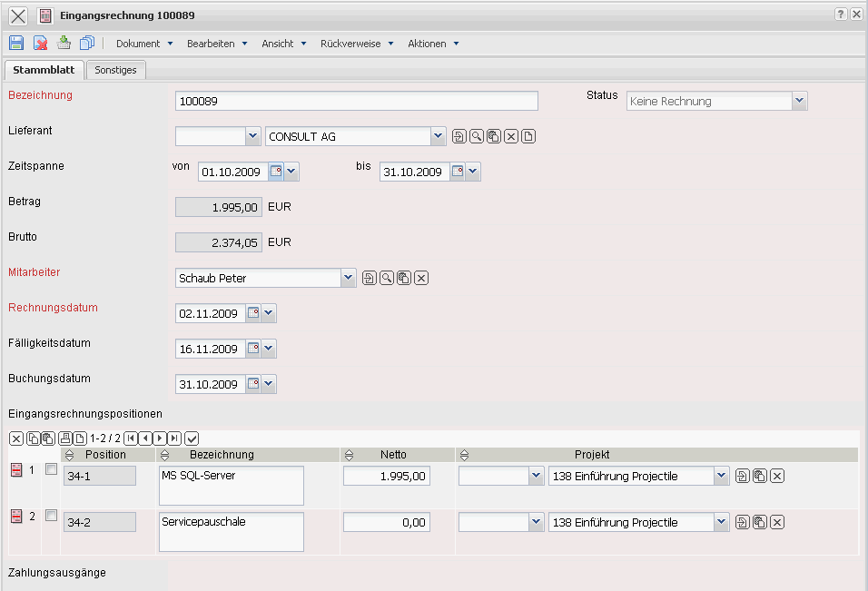The image size is (868, 591).
Task: Click the delete document icon with red X
Action: 40,43
